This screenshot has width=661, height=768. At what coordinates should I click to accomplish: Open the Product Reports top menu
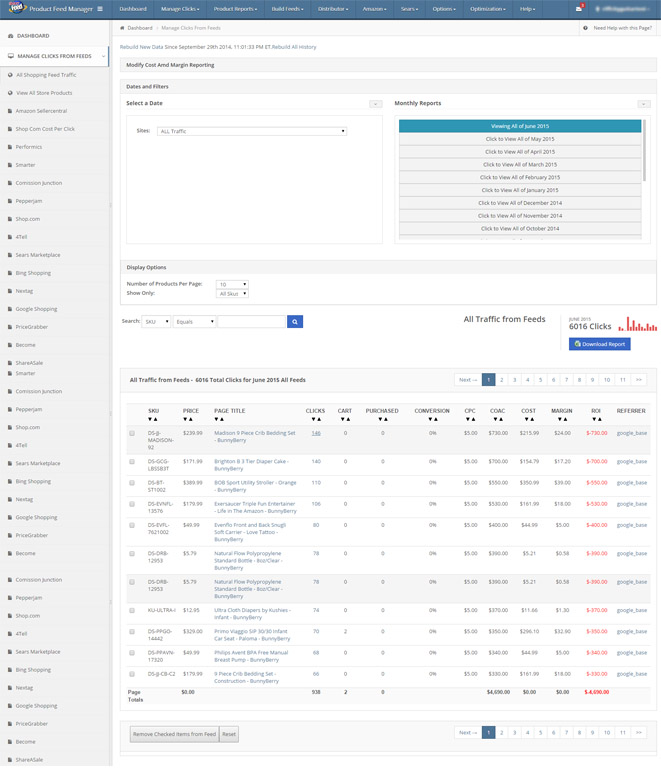[x=236, y=9]
